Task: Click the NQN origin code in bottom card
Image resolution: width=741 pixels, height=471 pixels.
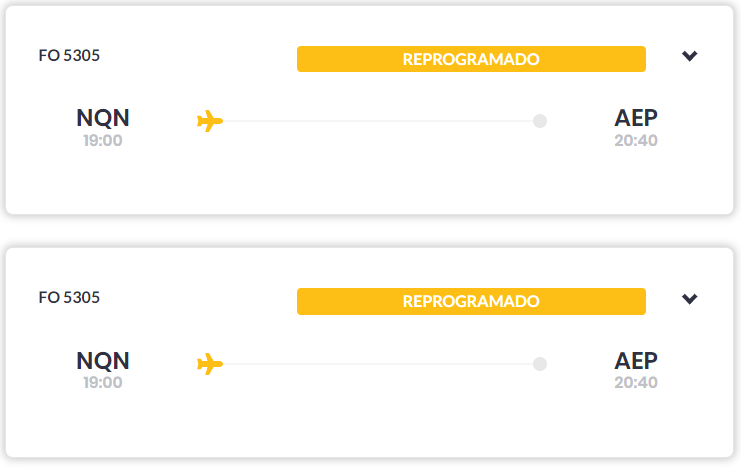Action: pos(103,361)
